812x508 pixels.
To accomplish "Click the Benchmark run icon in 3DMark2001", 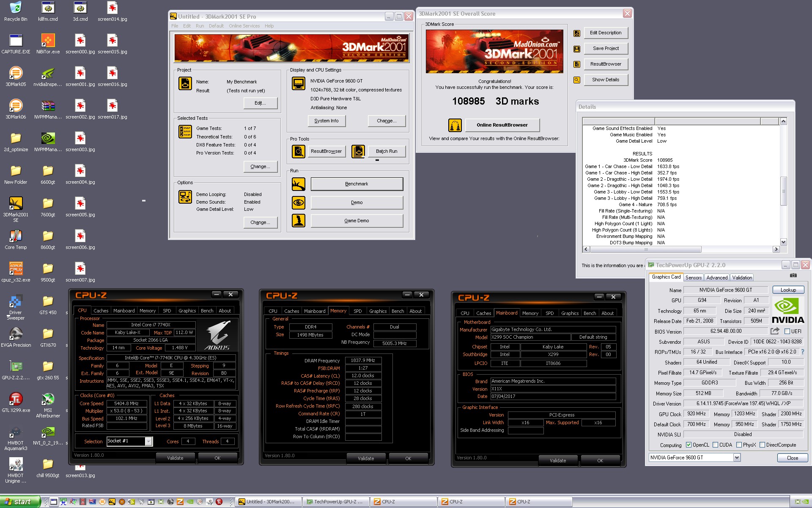I will (x=299, y=184).
